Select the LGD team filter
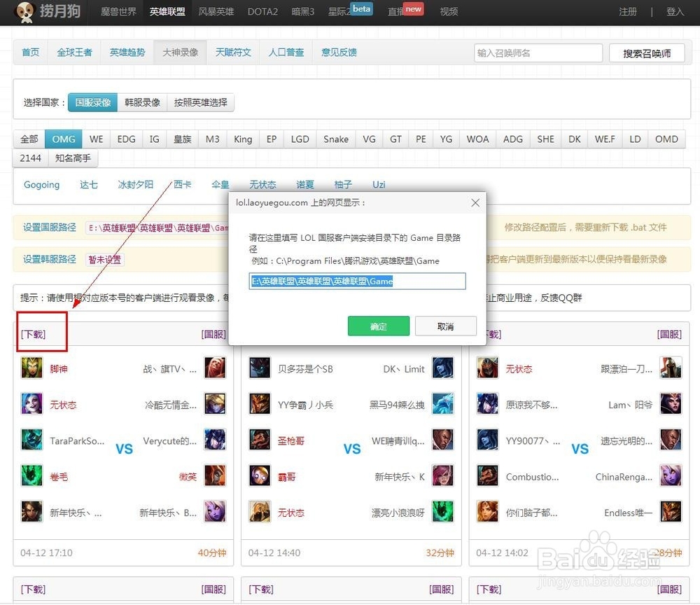 click(x=300, y=139)
